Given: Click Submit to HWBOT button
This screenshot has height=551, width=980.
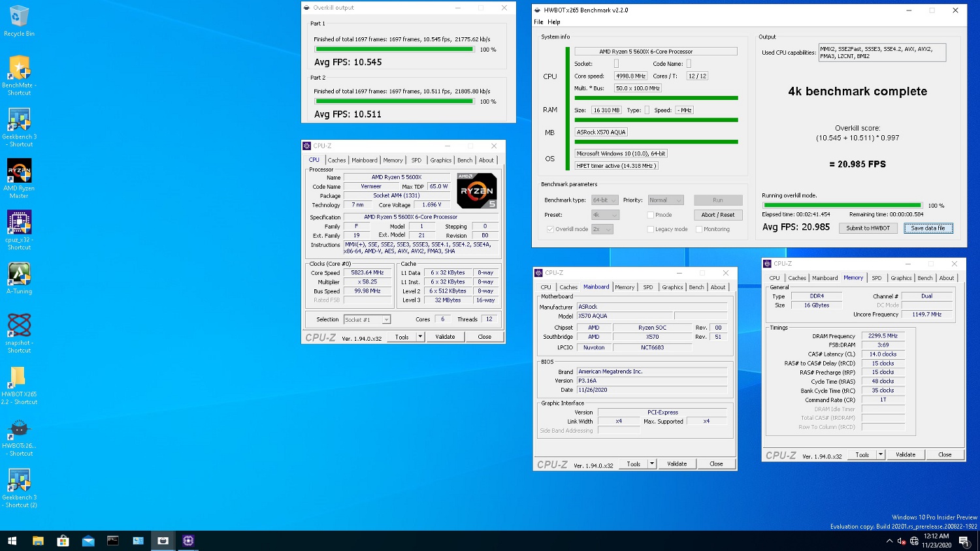Looking at the screenshot, I should coord(868,228).
